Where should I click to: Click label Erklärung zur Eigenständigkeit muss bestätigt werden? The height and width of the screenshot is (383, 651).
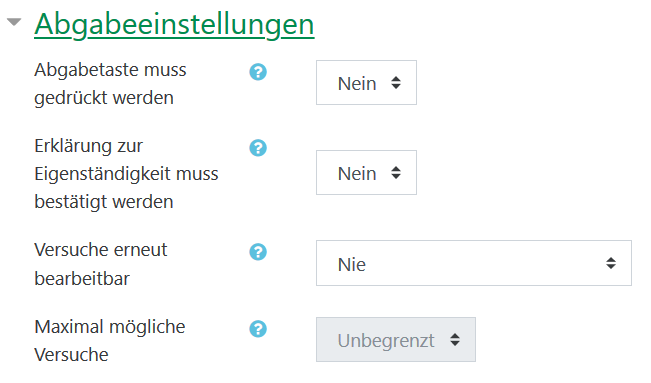(x=126, y=174)
